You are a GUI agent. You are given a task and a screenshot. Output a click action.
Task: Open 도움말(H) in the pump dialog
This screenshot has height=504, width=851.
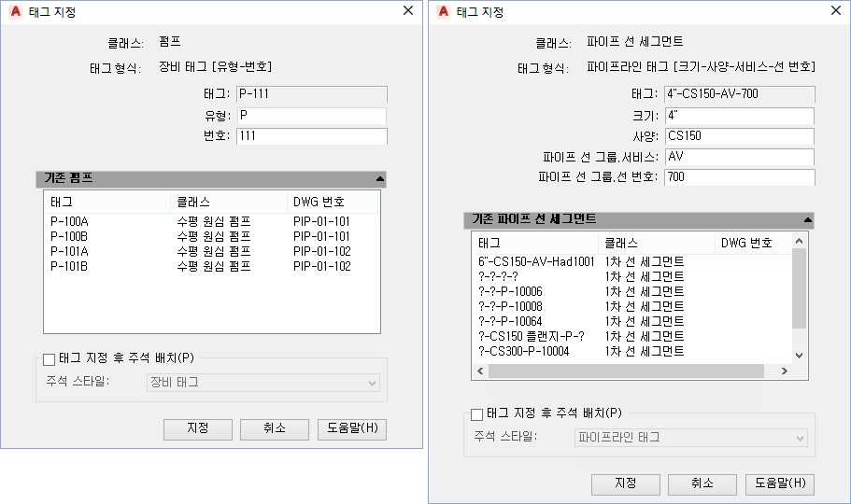pyautogui.click(x=351, y=428)
